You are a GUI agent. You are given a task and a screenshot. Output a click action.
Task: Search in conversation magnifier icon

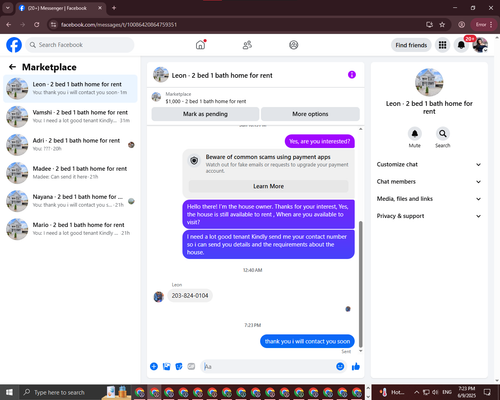[443, 134]
